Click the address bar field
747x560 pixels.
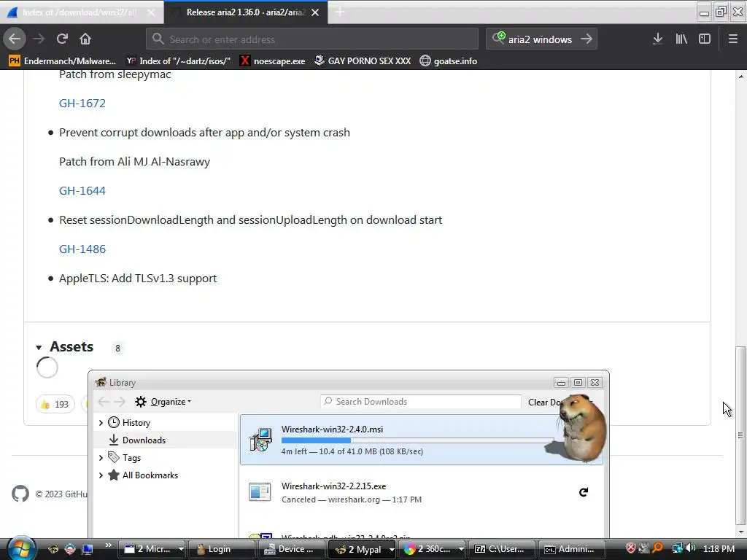(312, 39)
